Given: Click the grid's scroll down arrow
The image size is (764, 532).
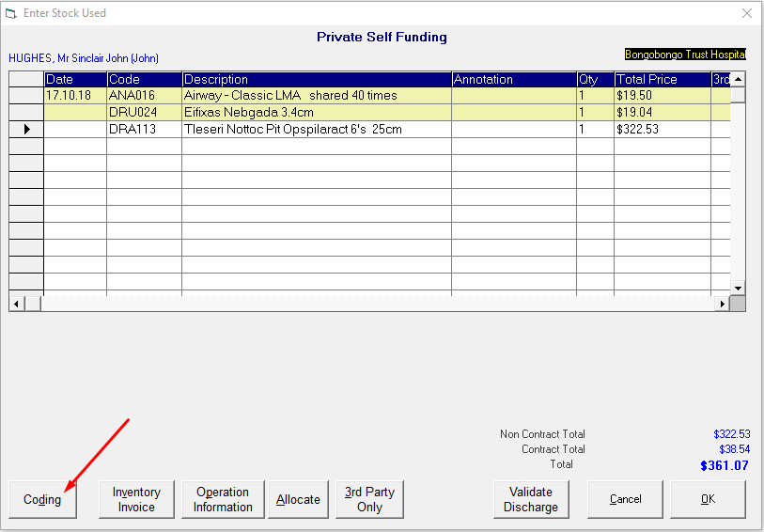Looking at the screenshot, I should pyautogui.click(x=738, y=288).
